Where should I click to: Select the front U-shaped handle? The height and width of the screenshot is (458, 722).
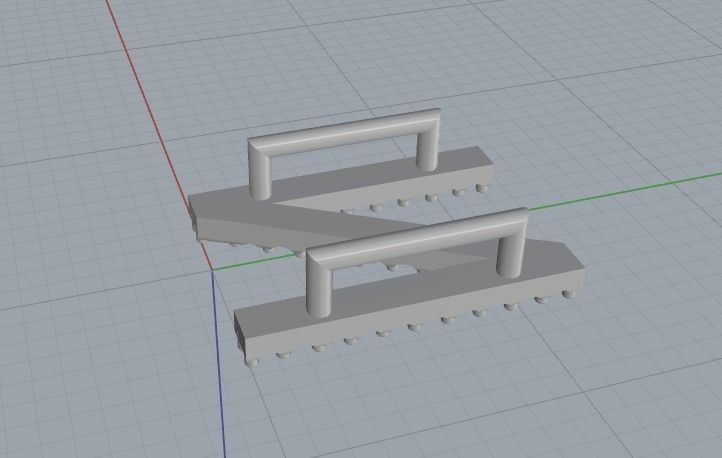pyautogui.click(x=417, y=238)
